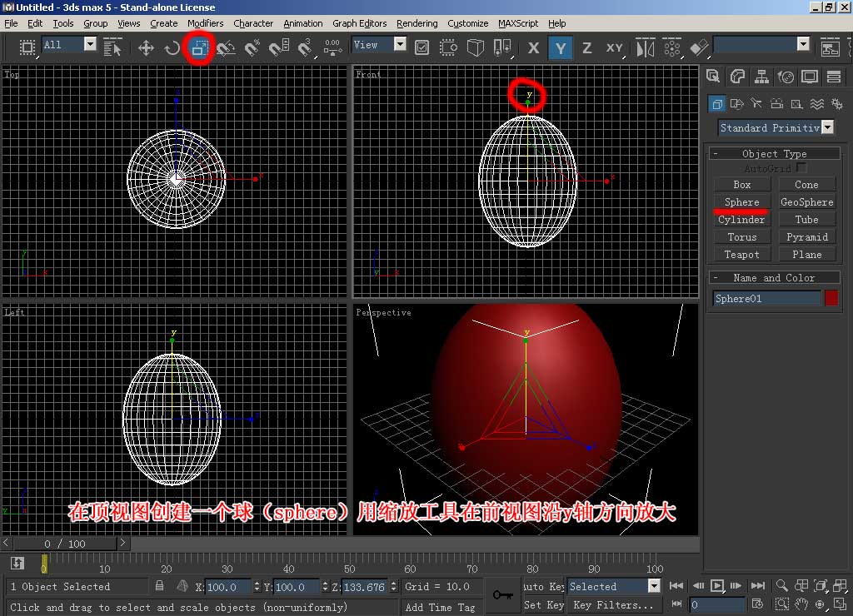Click the red object color swatch
Image resolution: width=853 pixels, height=616 pixels.
[831, 298]
